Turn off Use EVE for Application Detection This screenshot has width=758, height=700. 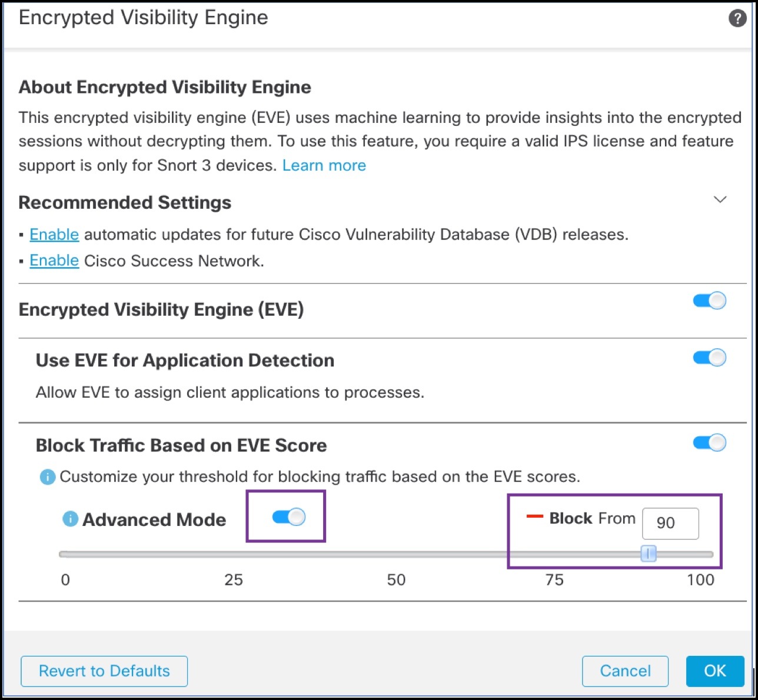[x=709, y=357]
